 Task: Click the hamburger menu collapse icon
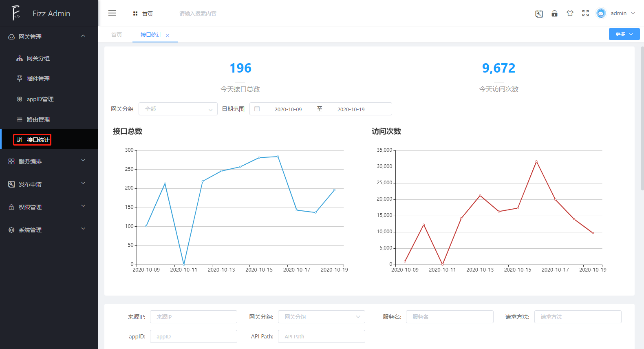coord(112,13)
